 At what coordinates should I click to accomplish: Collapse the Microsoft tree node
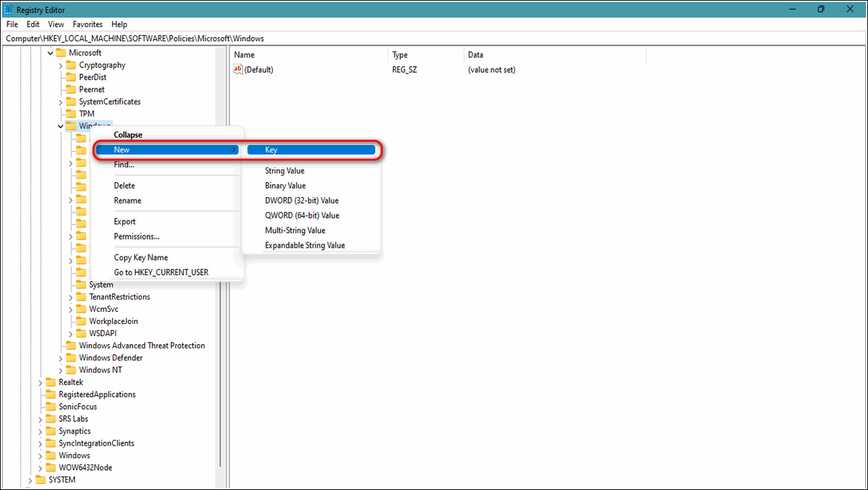pos(51,53)
